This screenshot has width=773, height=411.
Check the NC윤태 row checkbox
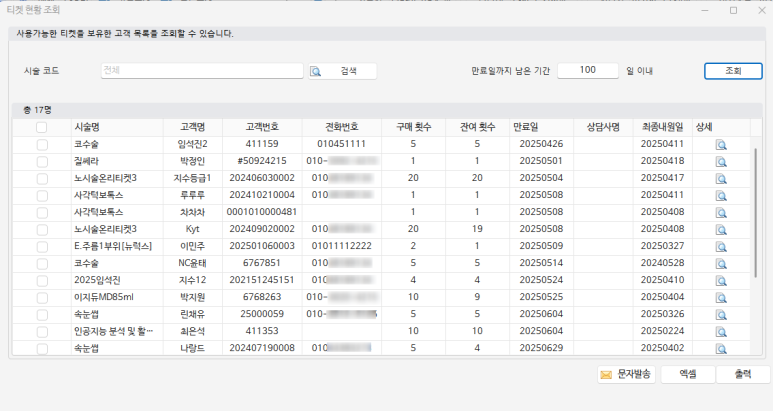click(x=42, y=264)
